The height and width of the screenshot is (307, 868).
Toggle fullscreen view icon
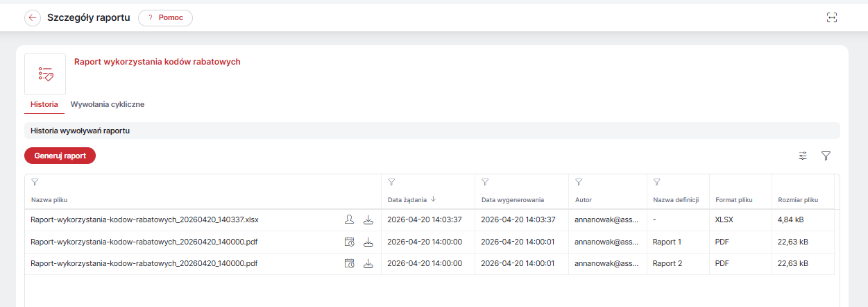tap(832, 18)
